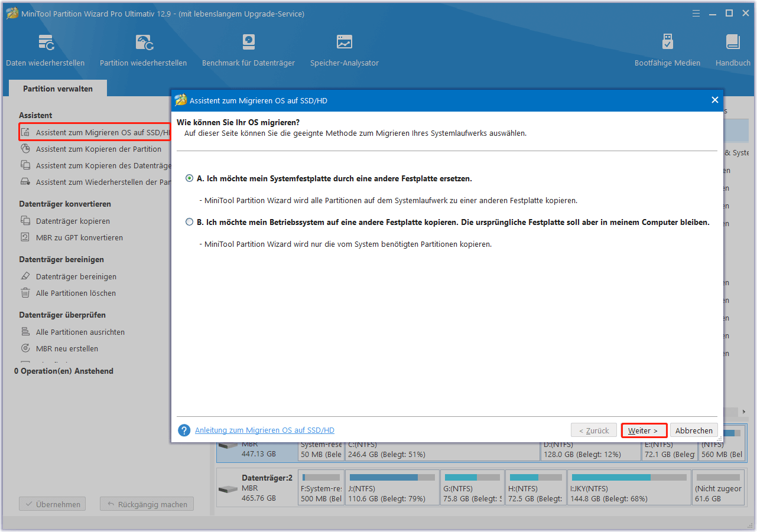Open Bootfähige Medien builder
757x532 pixels.
[667, 50]
